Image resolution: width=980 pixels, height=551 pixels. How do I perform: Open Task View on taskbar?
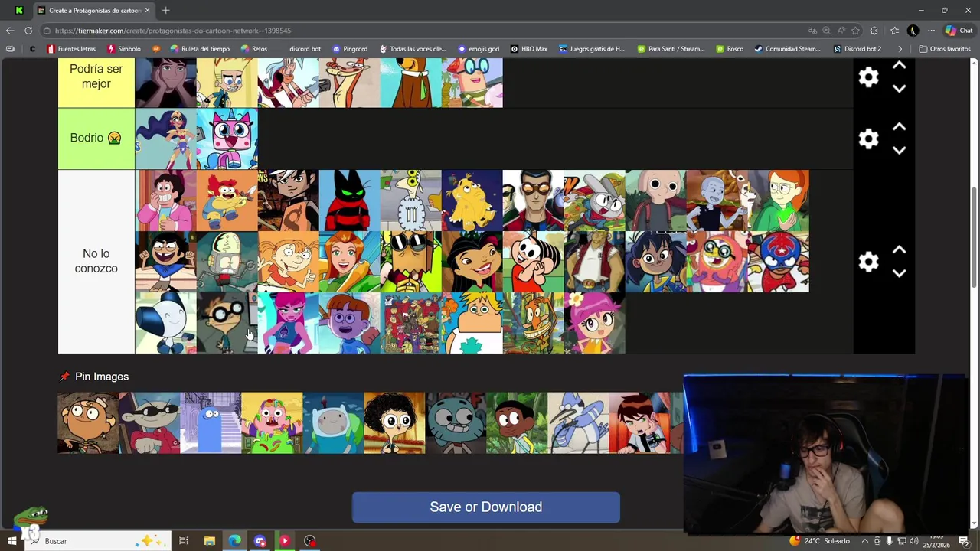click(x=184, y=541)
